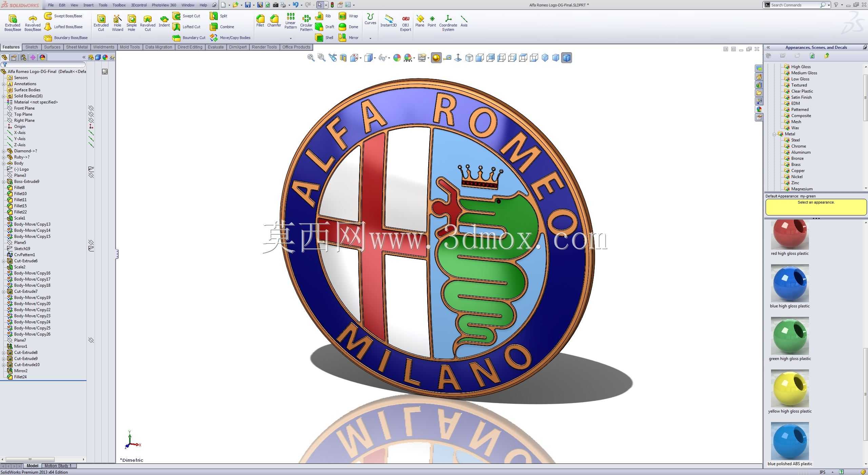Select the Revolved Boss/Base tool

tap(33, 23)
